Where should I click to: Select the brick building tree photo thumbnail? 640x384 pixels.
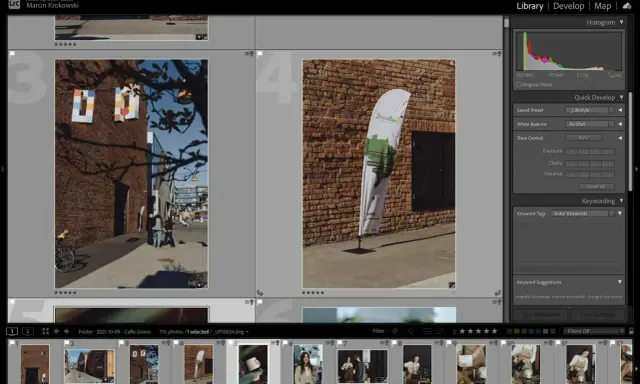point(131,174)
